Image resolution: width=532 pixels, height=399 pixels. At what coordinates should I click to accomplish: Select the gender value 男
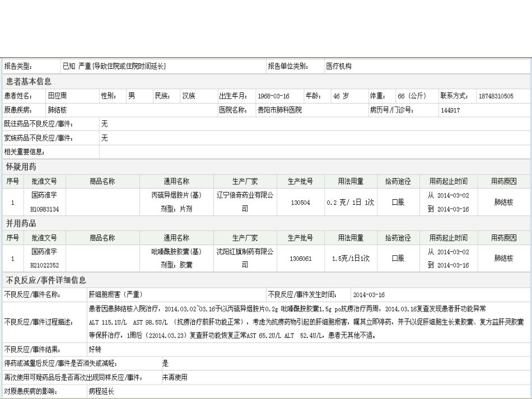point(132,96)
